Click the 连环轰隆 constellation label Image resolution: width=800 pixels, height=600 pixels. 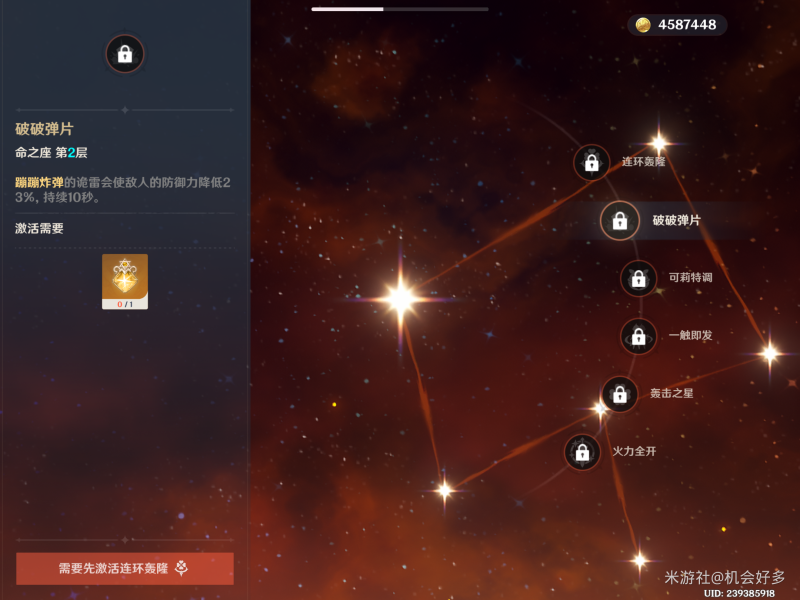point(643,162)
